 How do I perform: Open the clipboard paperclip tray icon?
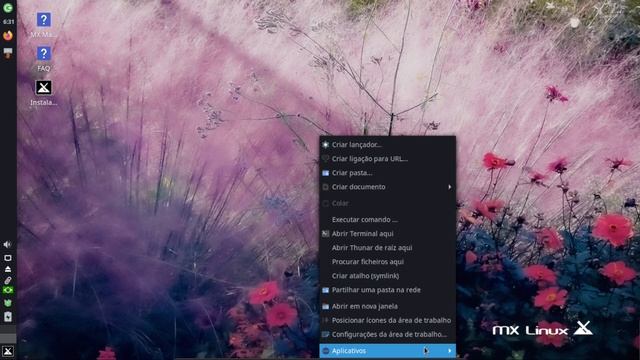click(8, 280)
